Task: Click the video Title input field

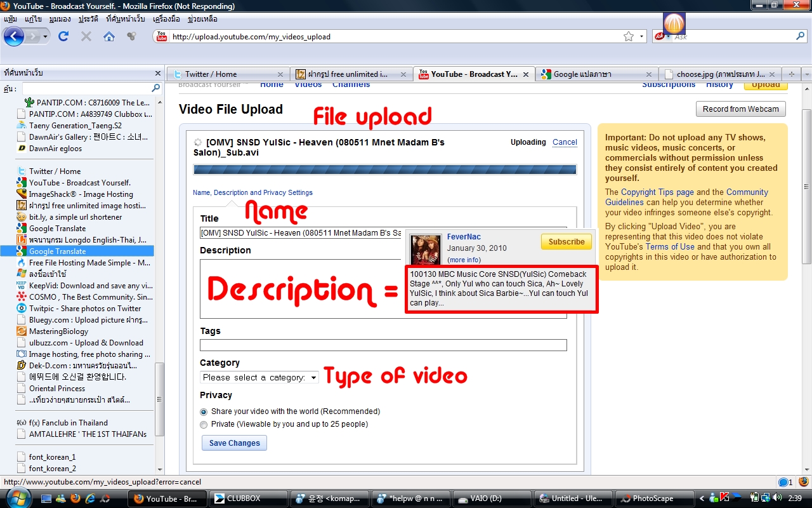Action: tap(301, 233)
